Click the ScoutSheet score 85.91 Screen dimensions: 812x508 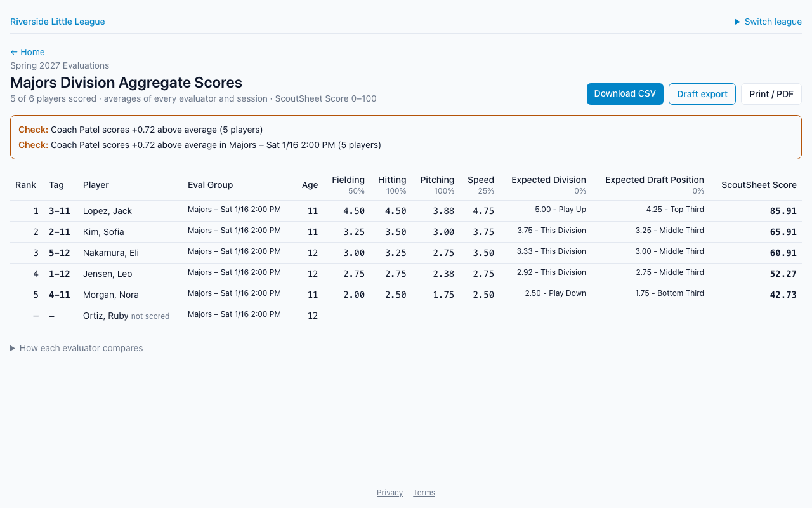(783, 211)
